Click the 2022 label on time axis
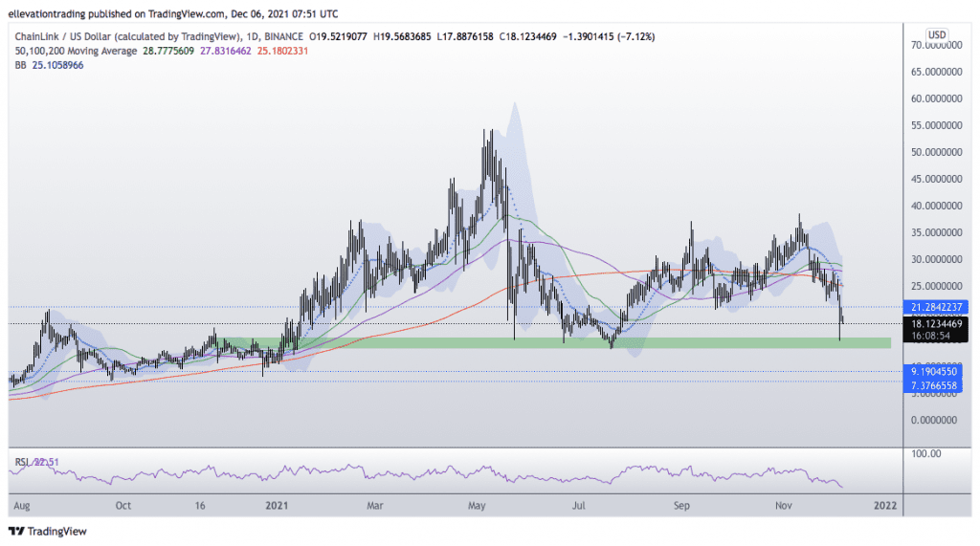The image size is (980, 546). pyautogui.click(x=885, y=506)
